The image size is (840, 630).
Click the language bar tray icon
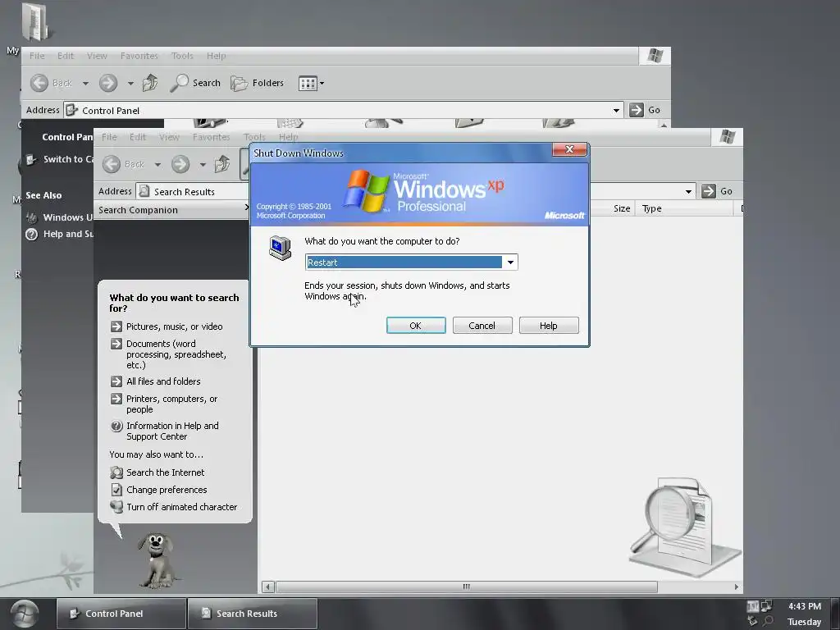(753, 606)
